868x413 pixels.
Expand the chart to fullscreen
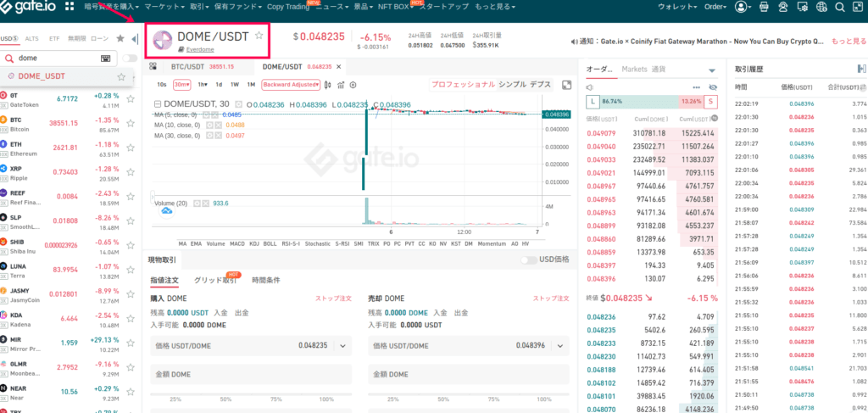click(x=566, y=85)
